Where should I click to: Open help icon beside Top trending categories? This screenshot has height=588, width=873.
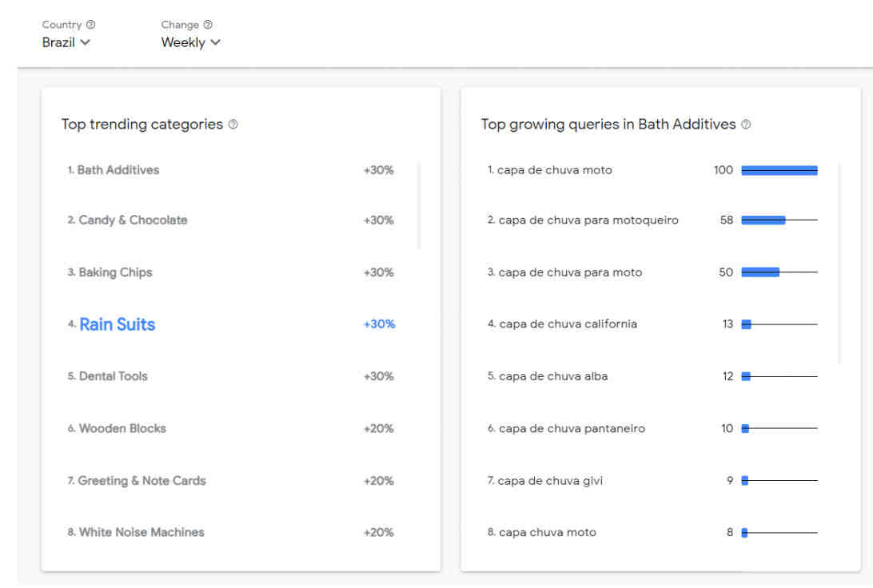[x=233, y=124]
